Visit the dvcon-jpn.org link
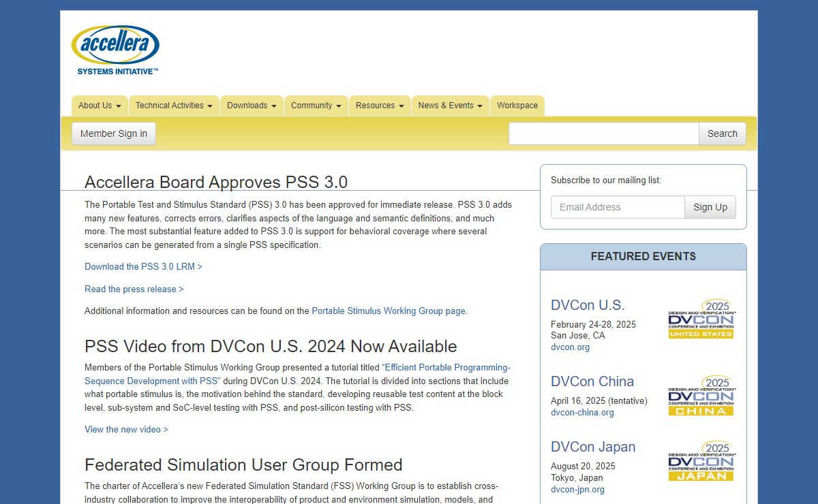Screen dimensions: 818x504 point(577,489)
